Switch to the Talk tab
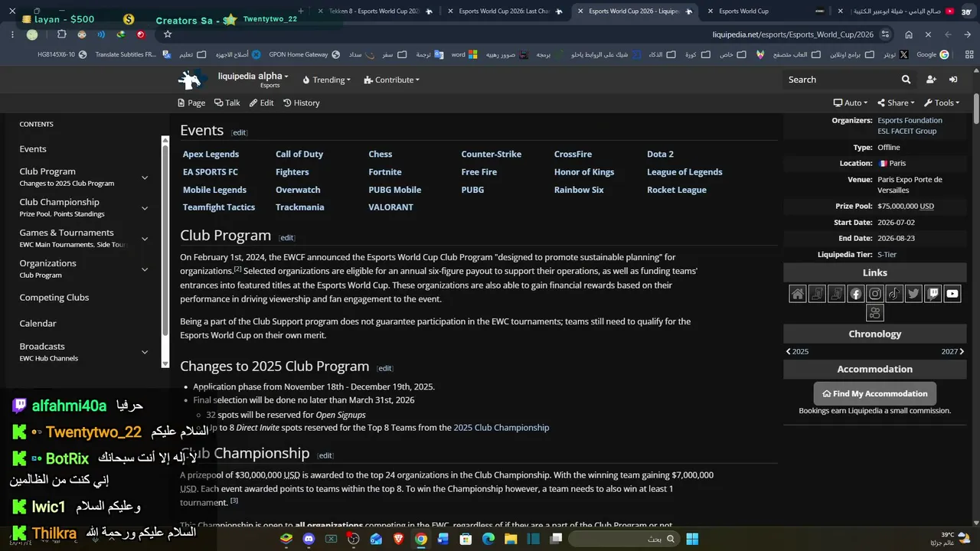The height and width of the screenshot is (551, 980). click(x=227, y=103)
